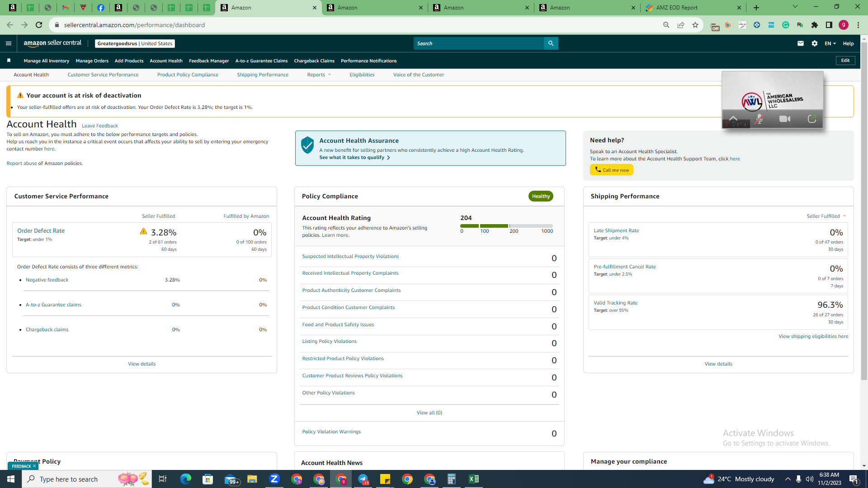Open Excel from the taskbar
The image size is (868, 488).
coord(474,479)
